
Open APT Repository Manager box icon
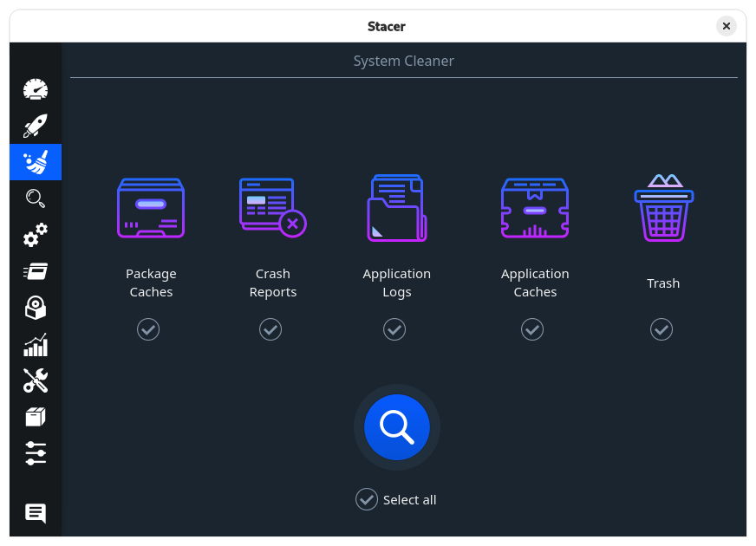tap(36, 417)
